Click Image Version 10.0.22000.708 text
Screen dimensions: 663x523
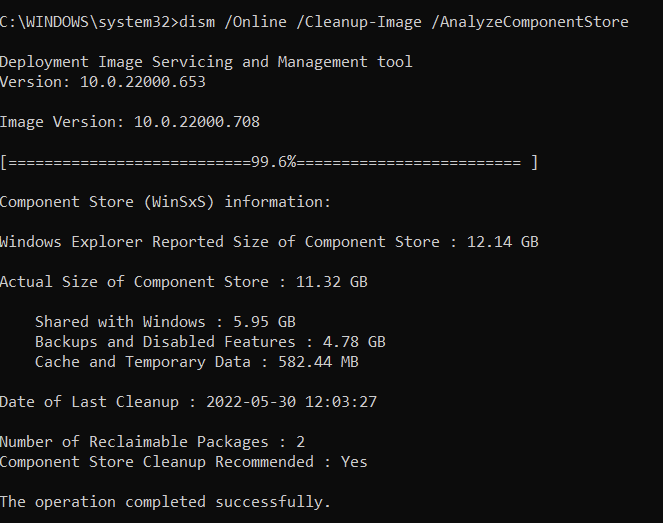130,122
